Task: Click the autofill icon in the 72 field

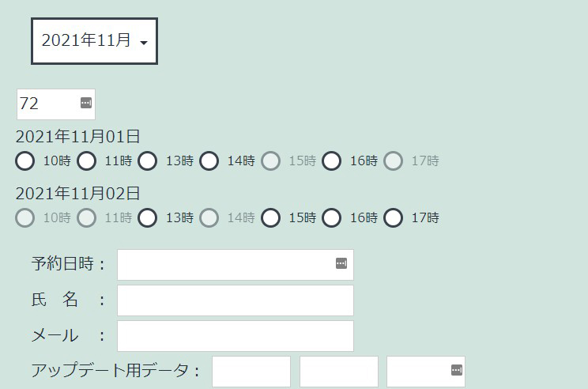Action: coord(86,103)
